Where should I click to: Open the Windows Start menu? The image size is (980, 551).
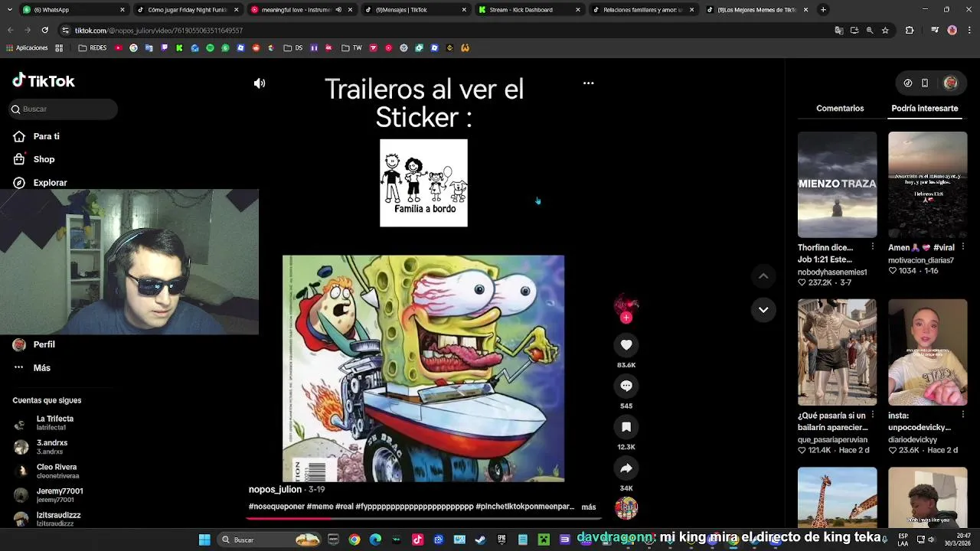point(204,540)
